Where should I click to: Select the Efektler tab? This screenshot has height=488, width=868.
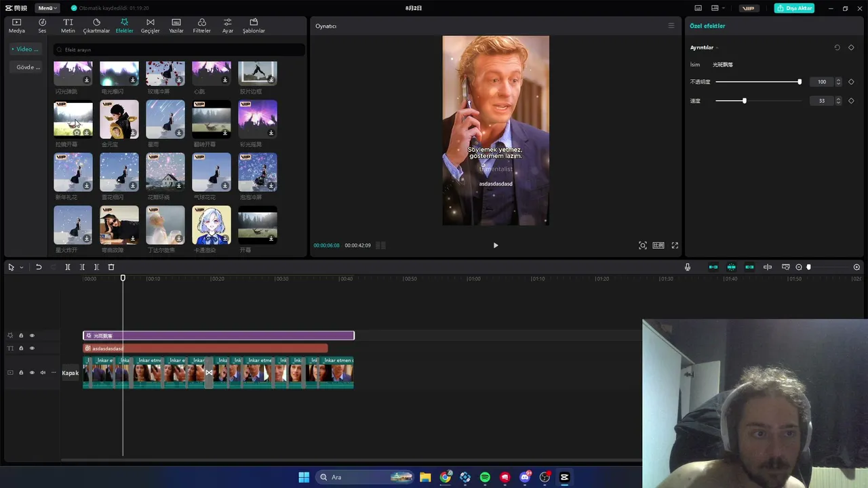pos(124,26)
